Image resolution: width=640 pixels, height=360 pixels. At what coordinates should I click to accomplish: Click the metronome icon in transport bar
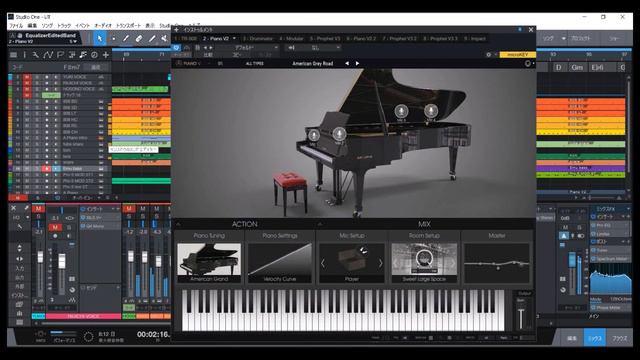click(40, 334)
